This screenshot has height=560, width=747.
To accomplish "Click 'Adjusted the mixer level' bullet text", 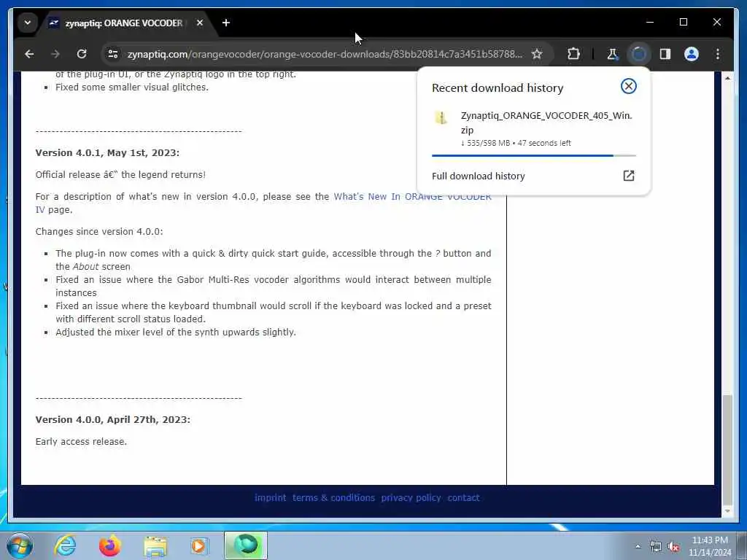I will click(176, 332).
